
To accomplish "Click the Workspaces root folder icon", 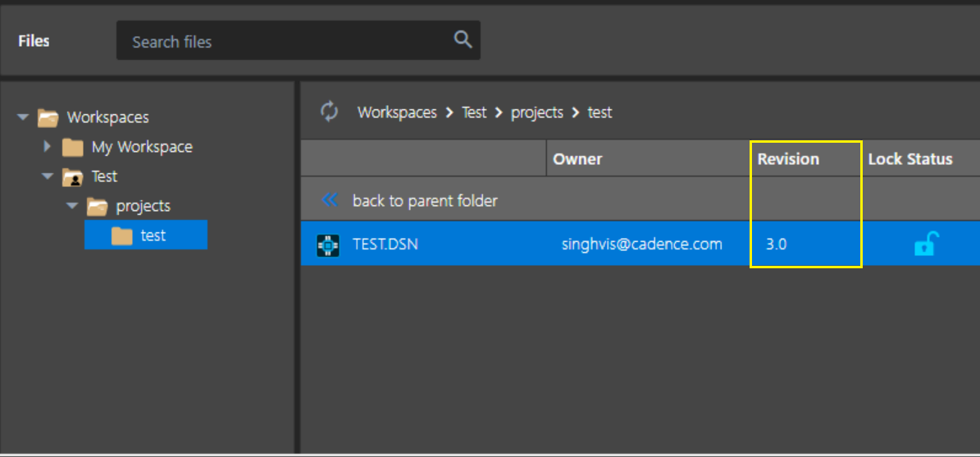I will [48, 117].
